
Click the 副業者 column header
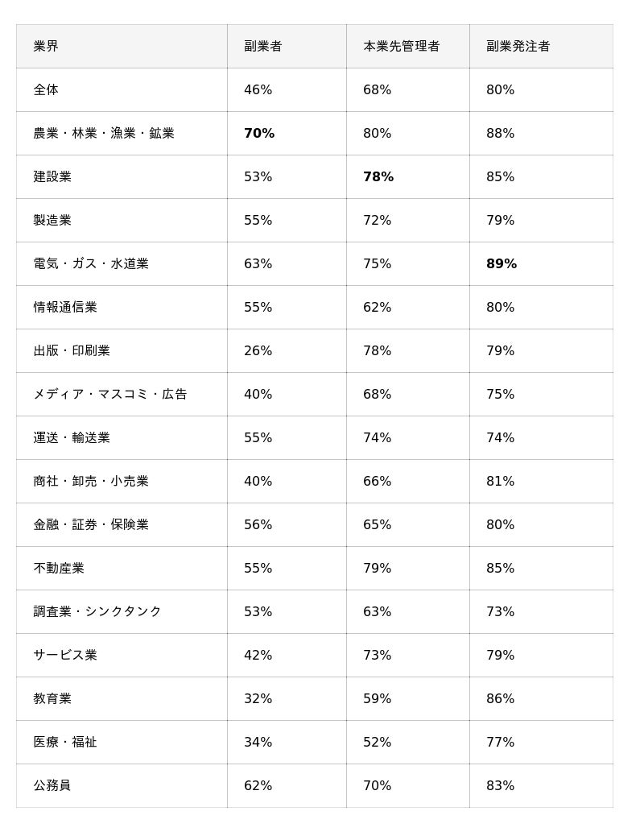(x=263, y=47)
